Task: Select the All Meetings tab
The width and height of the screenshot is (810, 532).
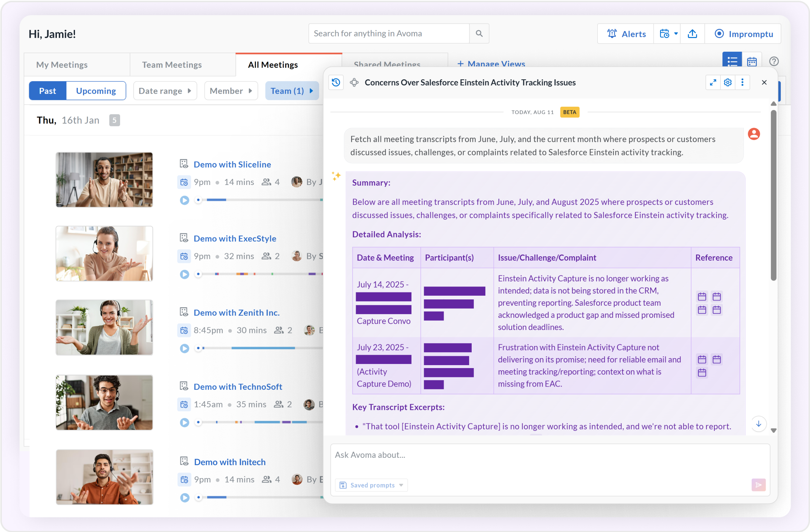Action: click(289, 65)
